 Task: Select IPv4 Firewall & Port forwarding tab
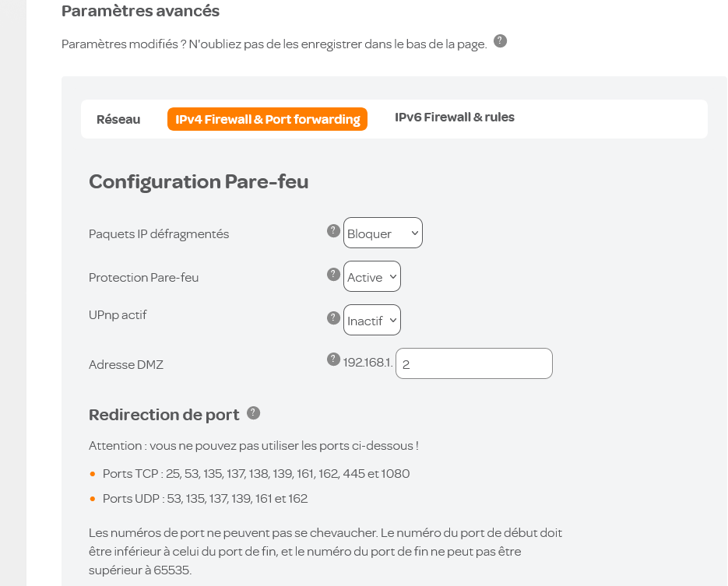tap(267, 119)
